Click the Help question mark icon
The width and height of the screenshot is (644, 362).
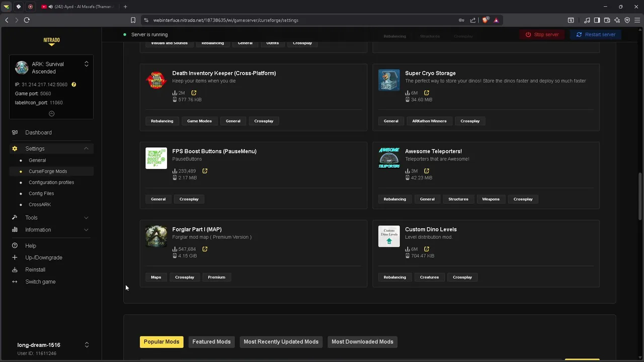point(15,246)
